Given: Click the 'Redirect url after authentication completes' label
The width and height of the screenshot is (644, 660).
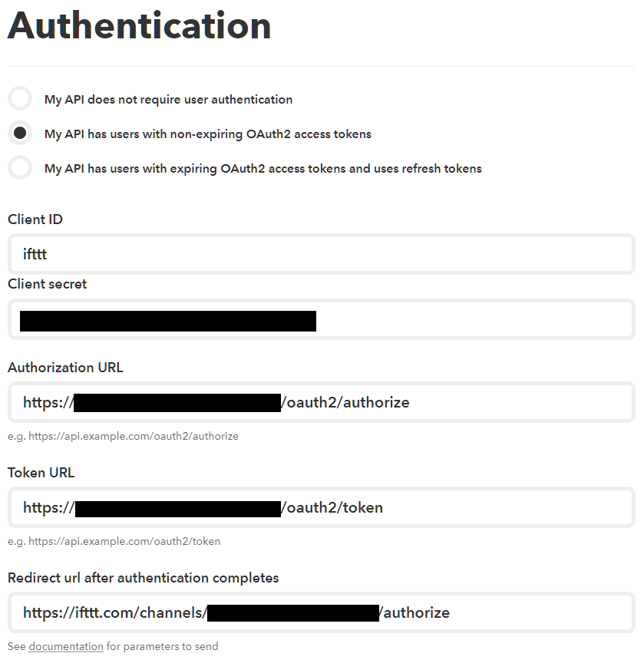Looking at the screenshot, I should 144,578.
